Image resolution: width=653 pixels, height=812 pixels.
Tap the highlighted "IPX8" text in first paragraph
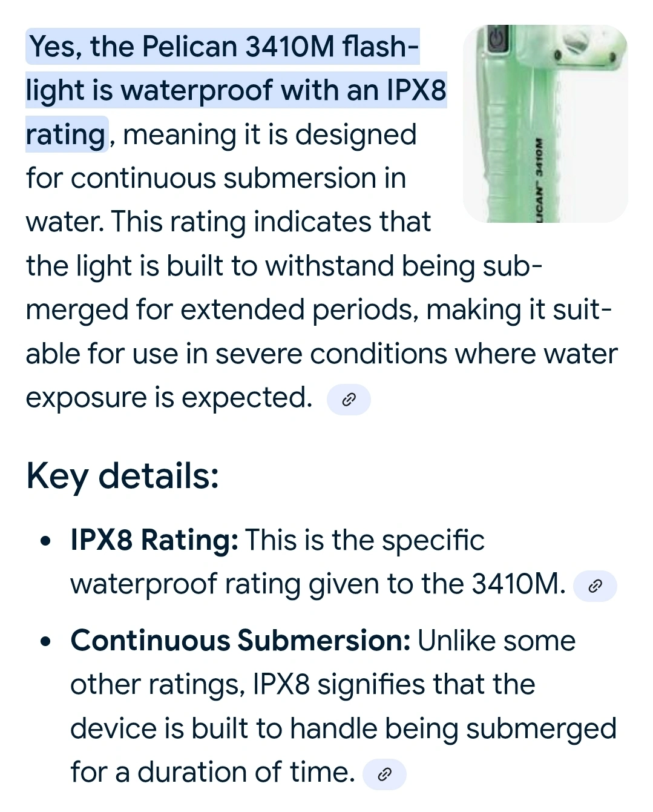(x=416, y=90)
